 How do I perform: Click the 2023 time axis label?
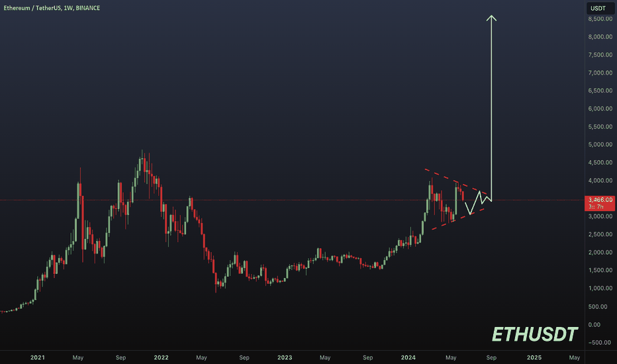tap(285, 357)
